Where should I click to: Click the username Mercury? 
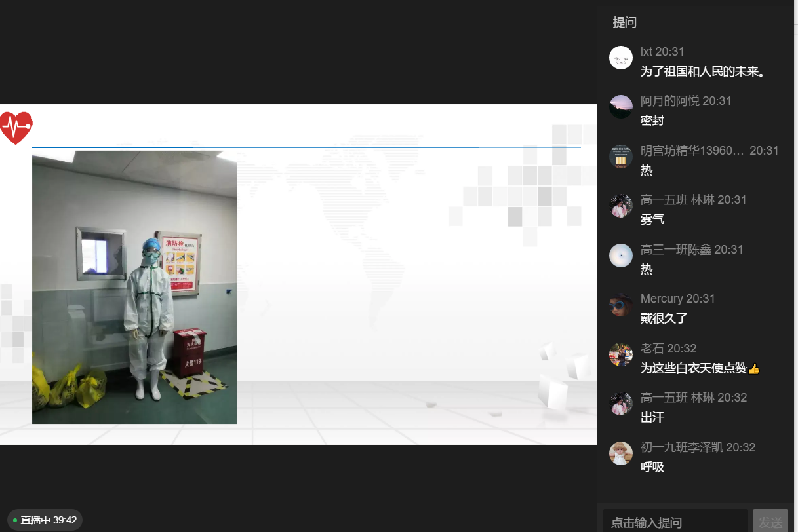point(662,299)
